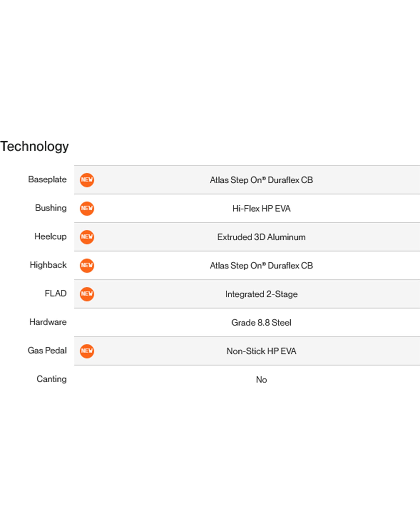The width and height of the screenshot is (420, 525).
Task: Click the Canting value No
Action: point(261,380)
